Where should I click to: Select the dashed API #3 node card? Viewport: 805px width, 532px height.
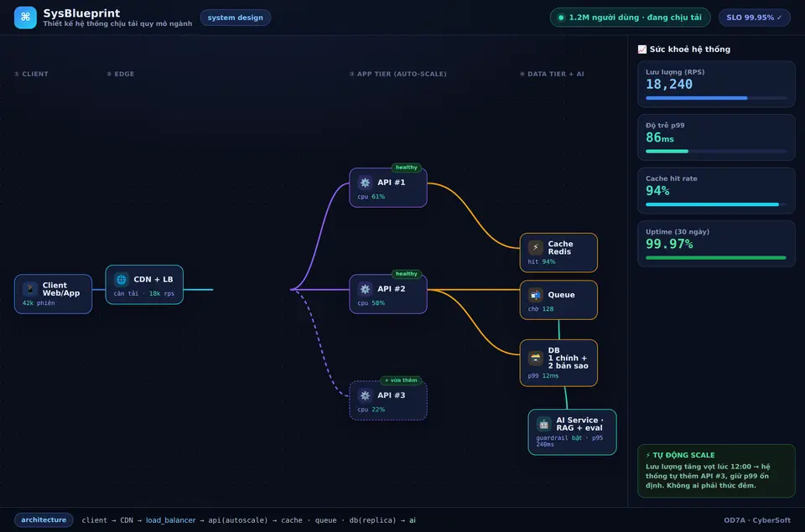coord(388,400)
